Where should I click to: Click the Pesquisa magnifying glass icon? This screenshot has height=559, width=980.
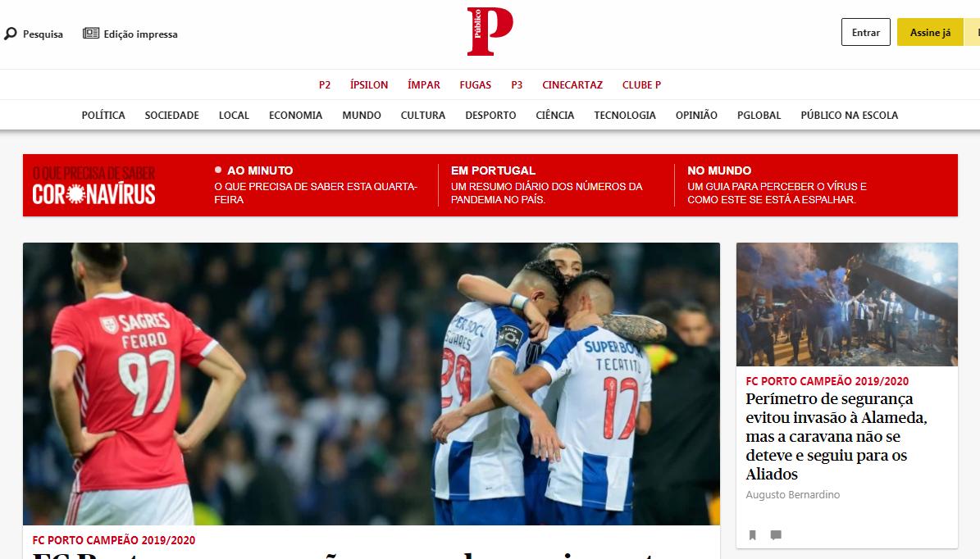click(11, 34)
